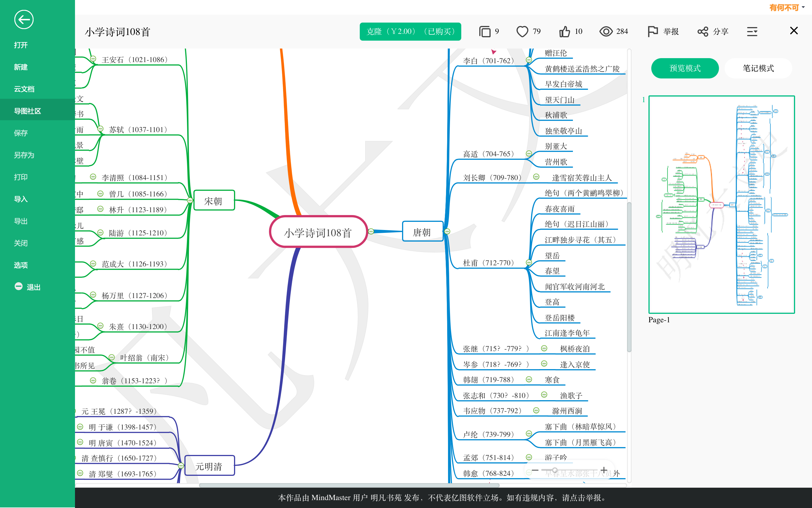
Task: Click the copy pages icon showing 9
Action: pos(484,32)
